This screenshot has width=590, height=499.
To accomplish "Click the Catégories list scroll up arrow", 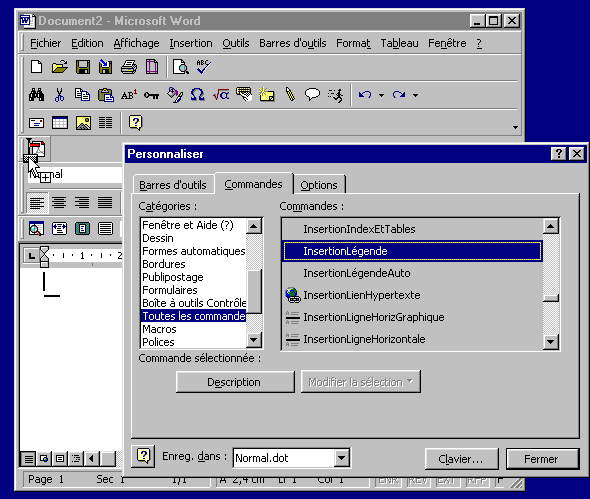I will (x=254, y=226).
